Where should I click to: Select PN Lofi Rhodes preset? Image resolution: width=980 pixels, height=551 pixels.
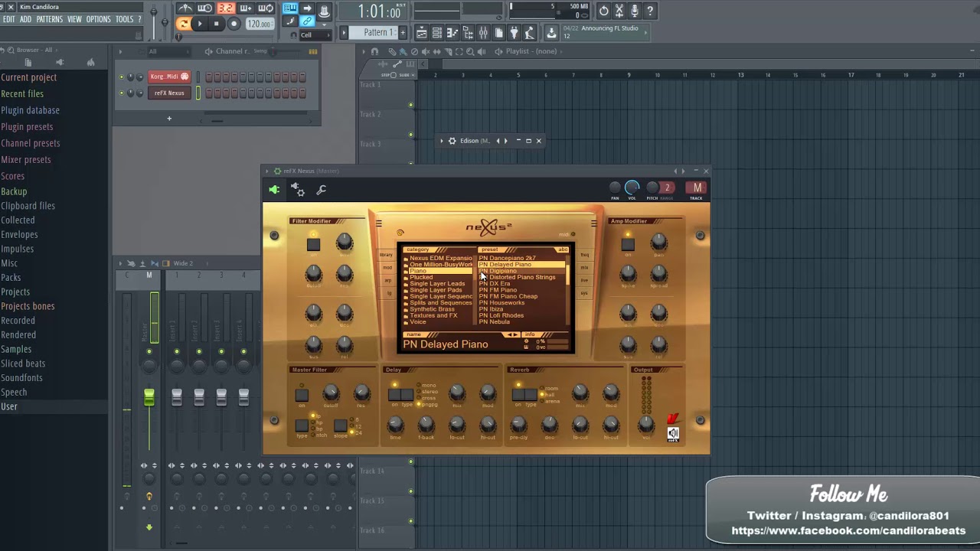click(x=501, y=315)
